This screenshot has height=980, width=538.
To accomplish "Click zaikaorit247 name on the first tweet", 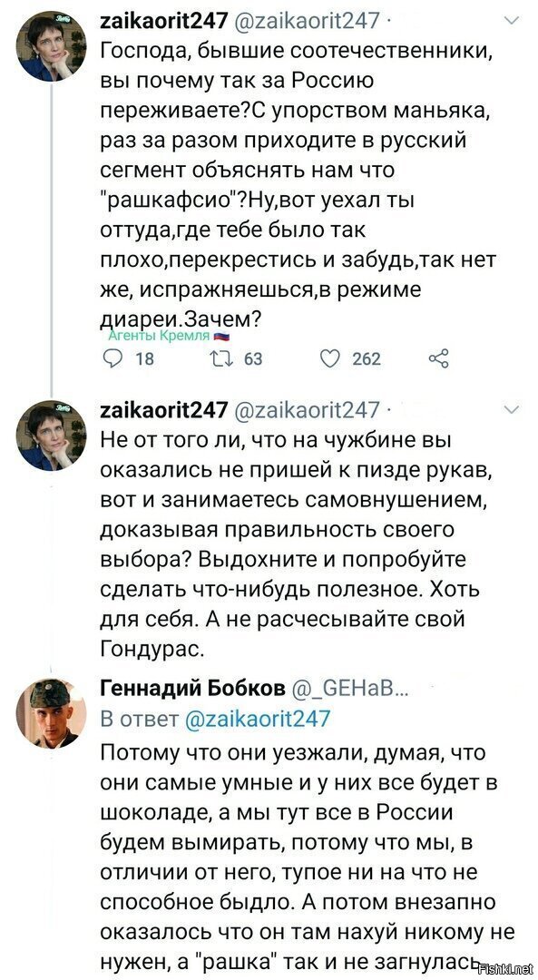I will (x=163, y=21).
